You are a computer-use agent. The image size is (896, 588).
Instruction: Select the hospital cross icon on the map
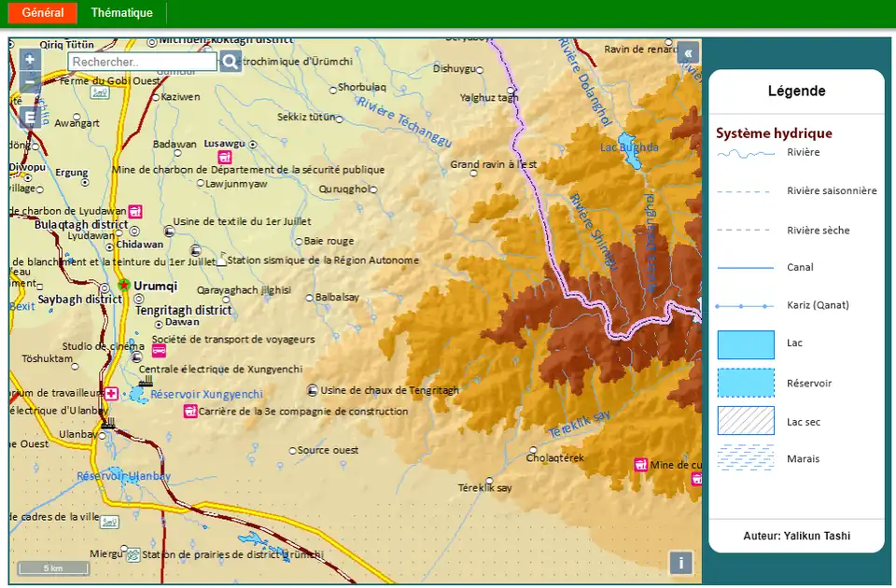(x=112, y=394)
